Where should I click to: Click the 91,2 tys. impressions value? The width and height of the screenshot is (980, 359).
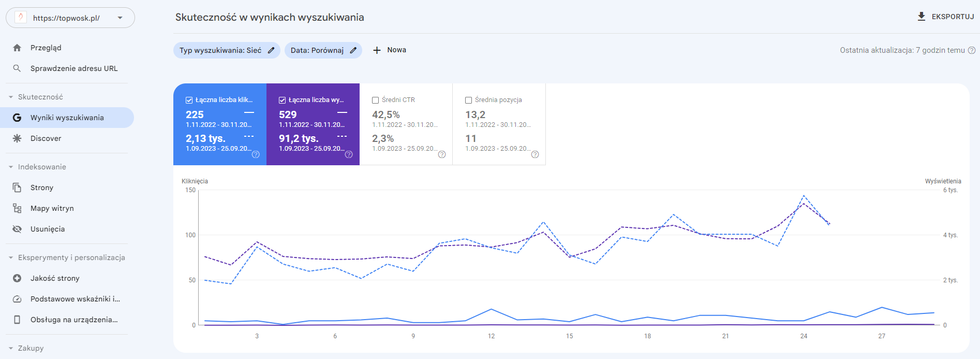pyautogui.click(x=299, y=138)
